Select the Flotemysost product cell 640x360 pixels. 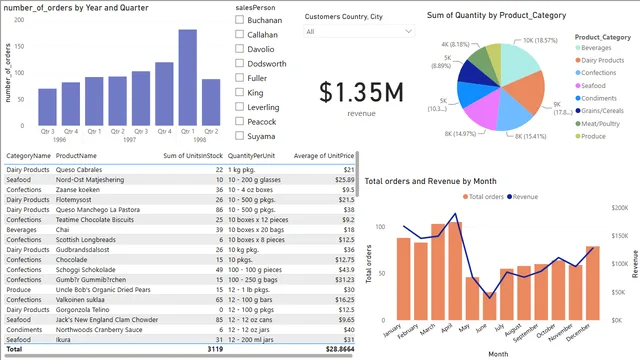(73, 200)
